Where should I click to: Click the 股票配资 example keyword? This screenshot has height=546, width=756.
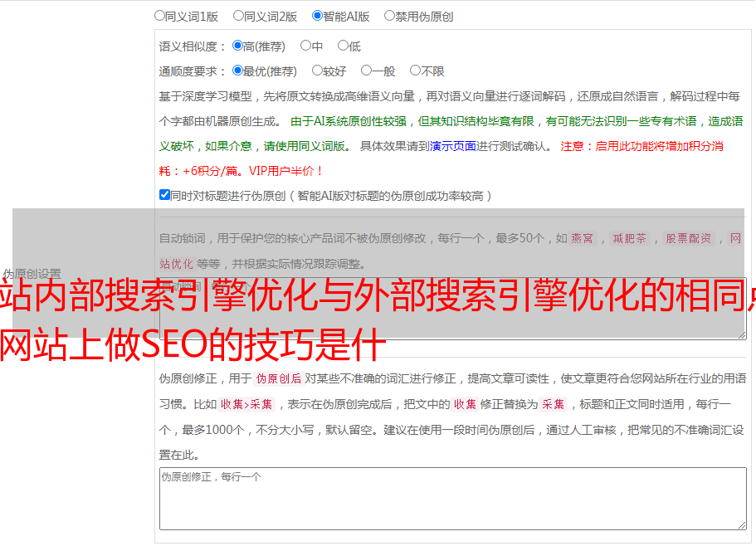pyautogui.click(x=688, y=238)
